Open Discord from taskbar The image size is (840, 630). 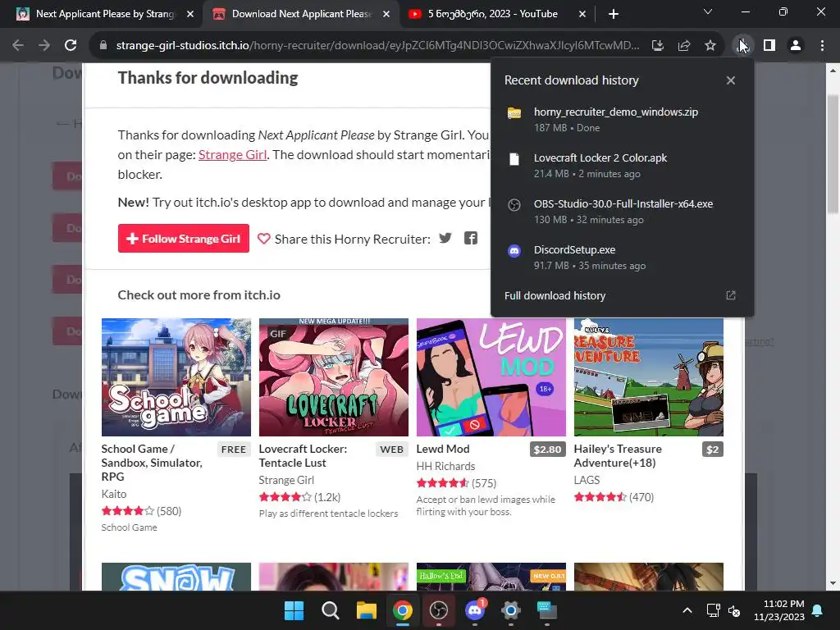(x=475, y=610)
